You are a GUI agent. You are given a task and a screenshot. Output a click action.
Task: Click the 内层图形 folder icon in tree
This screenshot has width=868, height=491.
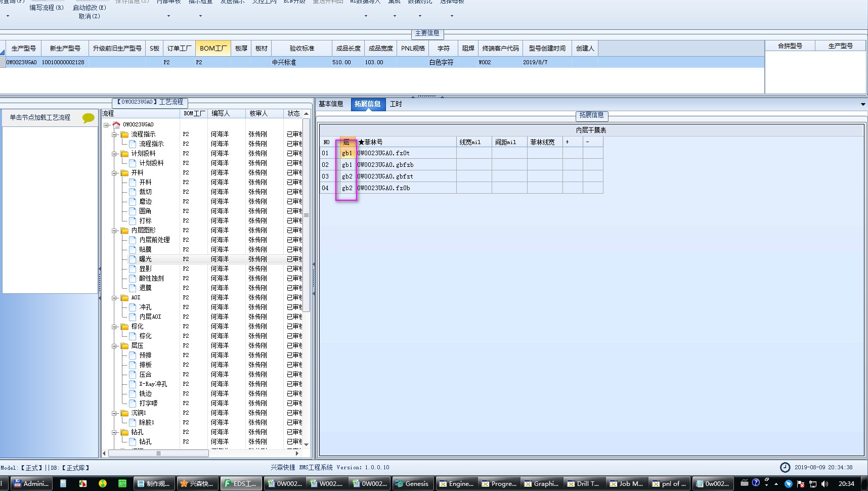coord(124,231)
